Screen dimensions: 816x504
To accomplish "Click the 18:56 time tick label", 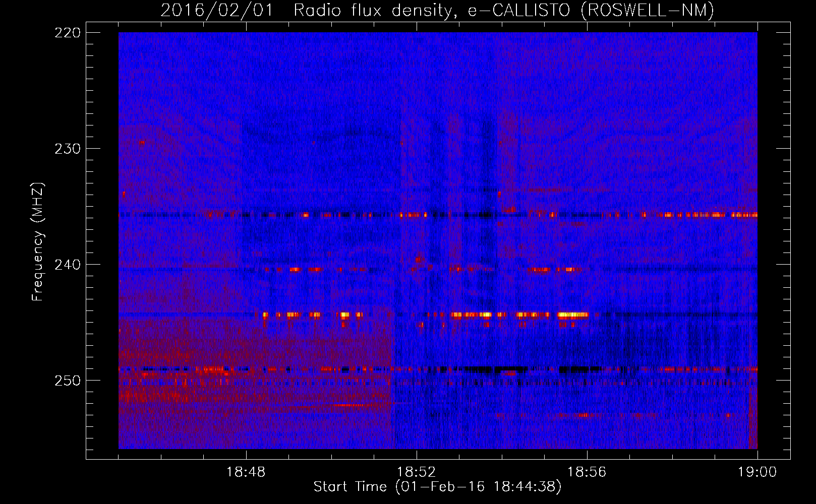I will pyautogui.click(x=587, y=472).
